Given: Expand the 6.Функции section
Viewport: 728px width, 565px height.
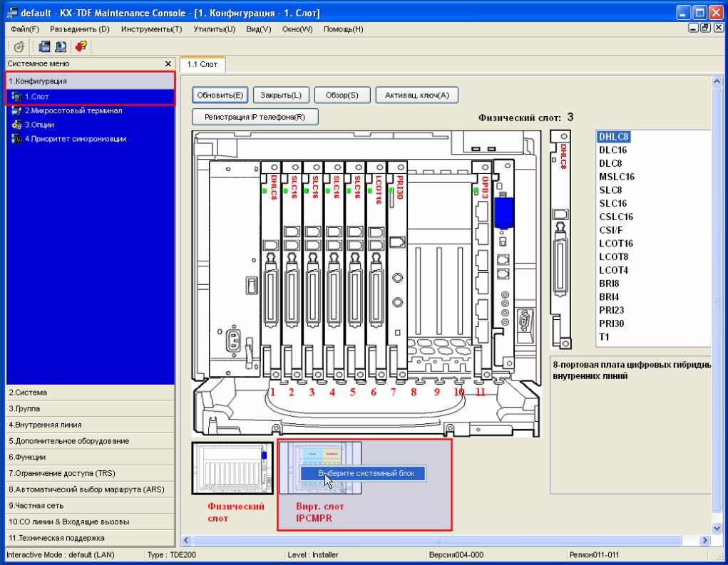Looking at the screenshot, I should click(x=91, y=457).
